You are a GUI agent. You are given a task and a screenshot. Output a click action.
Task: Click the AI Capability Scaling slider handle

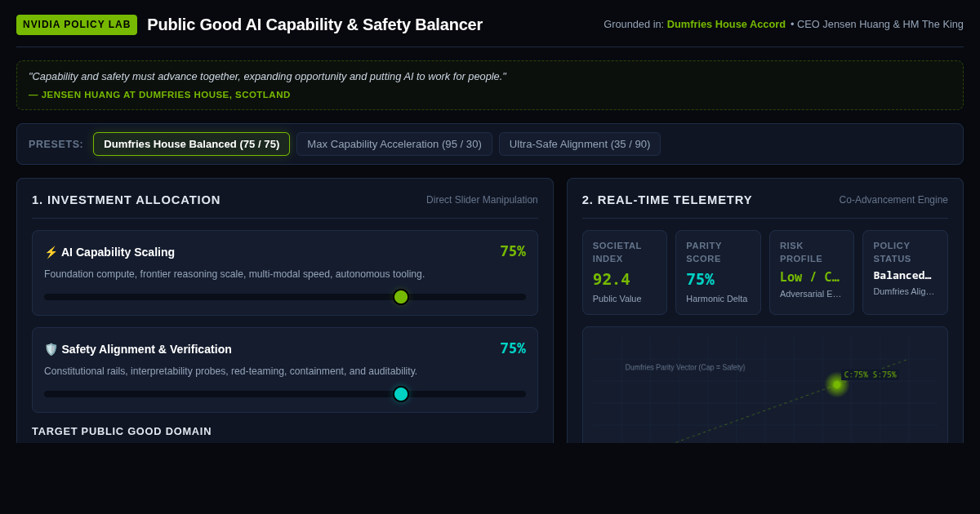coord(401,297)
